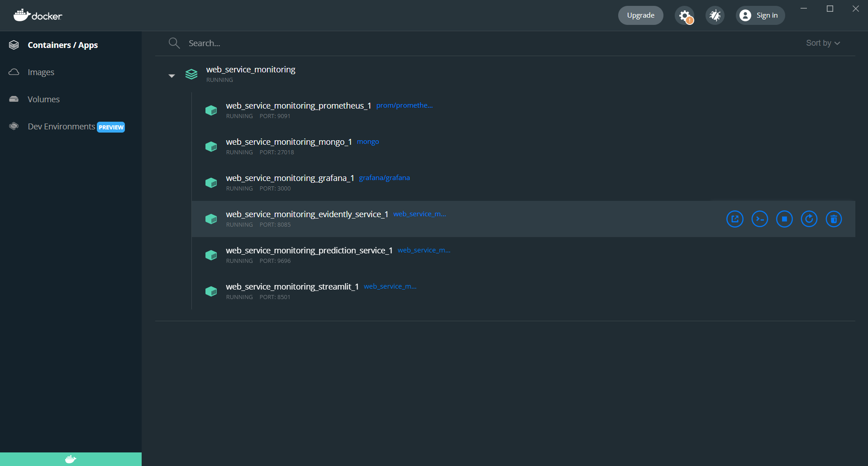This screenshot has height=466, width=868.
Task: Collapse the web_service_monitoring app group
Action: click(x=172, y=76)
